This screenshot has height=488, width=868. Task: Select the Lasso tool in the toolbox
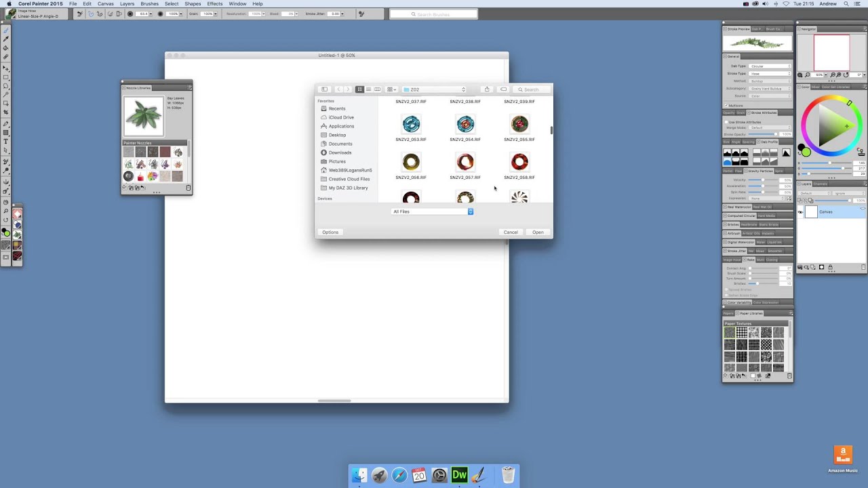[6, 85]
